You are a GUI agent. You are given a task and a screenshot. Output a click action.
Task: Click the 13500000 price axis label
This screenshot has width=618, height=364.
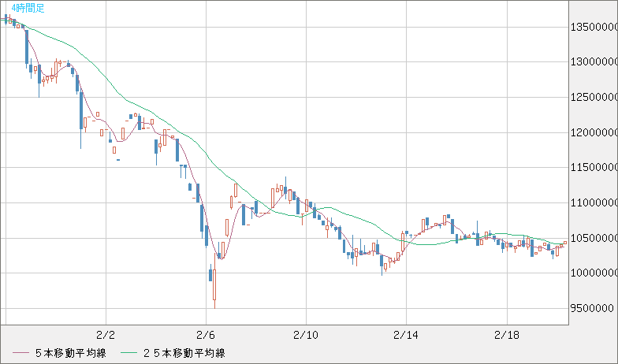(x=594, y=27)
